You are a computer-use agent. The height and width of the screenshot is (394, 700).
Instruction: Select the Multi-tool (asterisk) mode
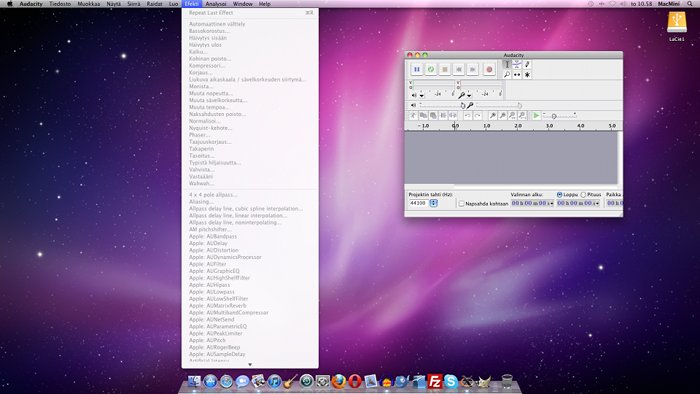527,75
